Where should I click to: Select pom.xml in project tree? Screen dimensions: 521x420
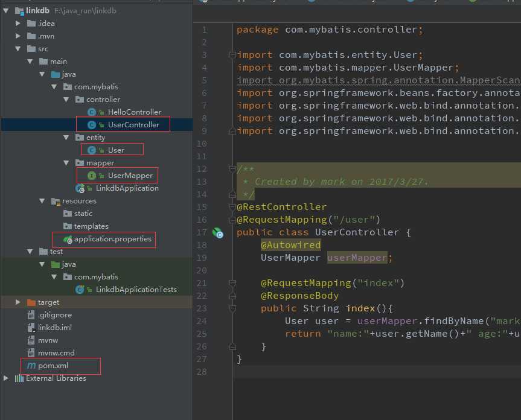coord(53,366)
